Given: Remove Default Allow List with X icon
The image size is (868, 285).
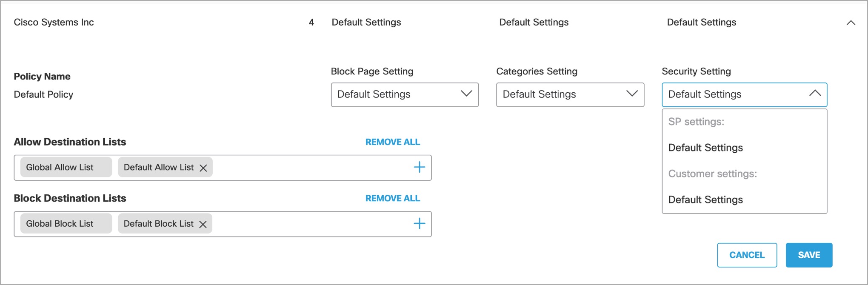Looking at the screenshot, I should 203,168.
